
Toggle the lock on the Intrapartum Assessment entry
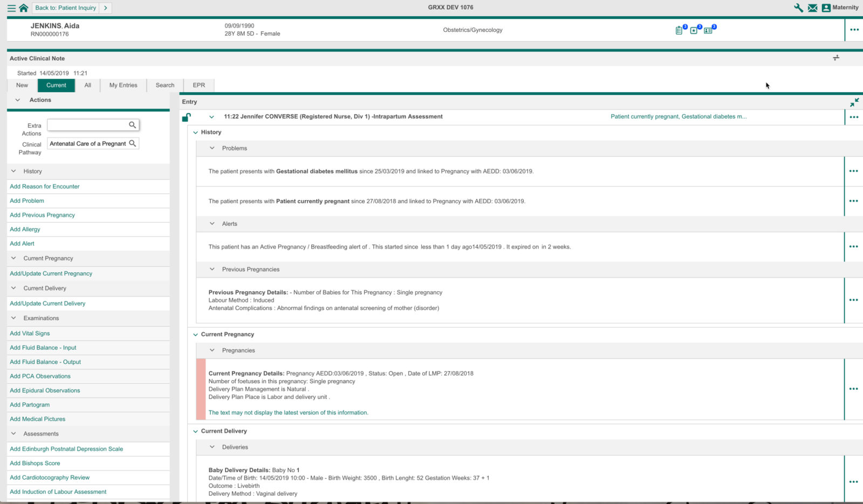[187, 116]
